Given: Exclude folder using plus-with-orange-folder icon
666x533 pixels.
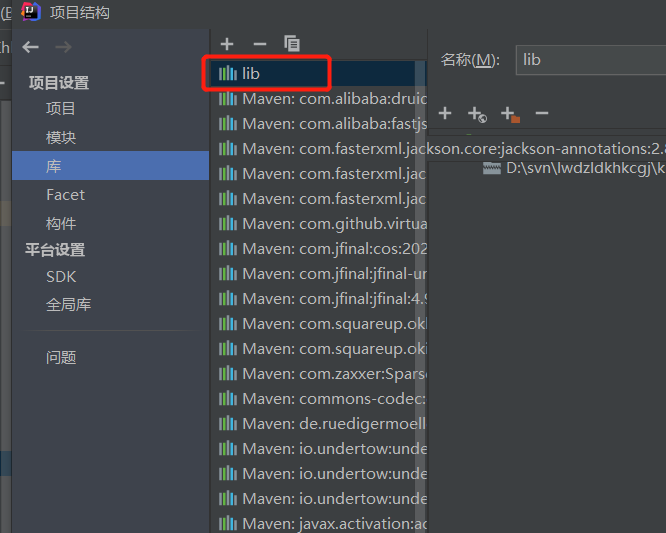Looking at the screenshot, I should pyautogui.click(x=510, y=114).
